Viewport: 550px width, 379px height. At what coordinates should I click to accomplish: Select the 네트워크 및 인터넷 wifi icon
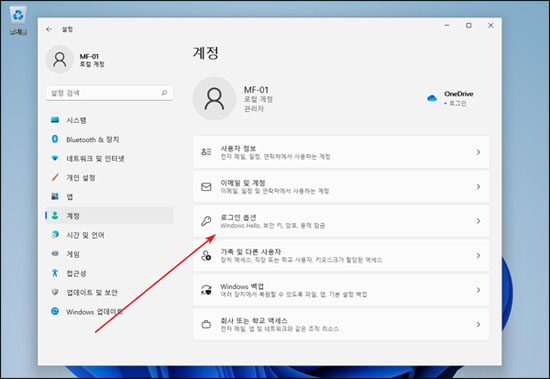55,158
